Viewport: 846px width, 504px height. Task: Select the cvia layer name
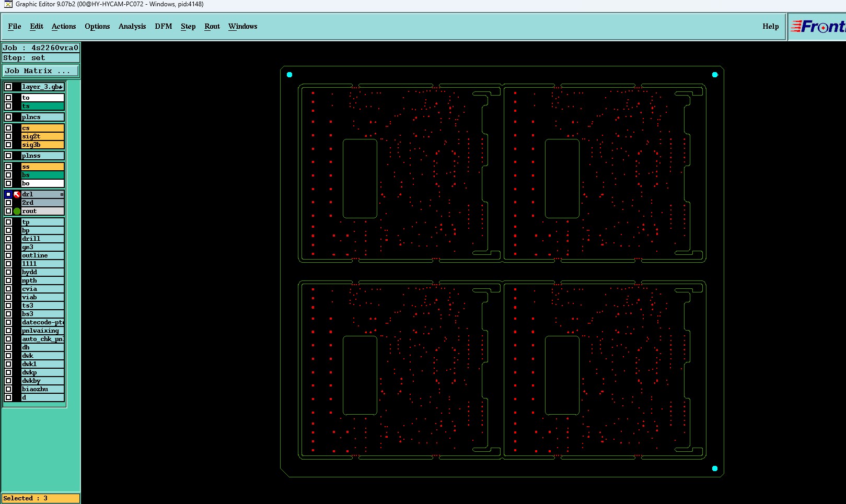pyautogui.click(x=43, y=289)
